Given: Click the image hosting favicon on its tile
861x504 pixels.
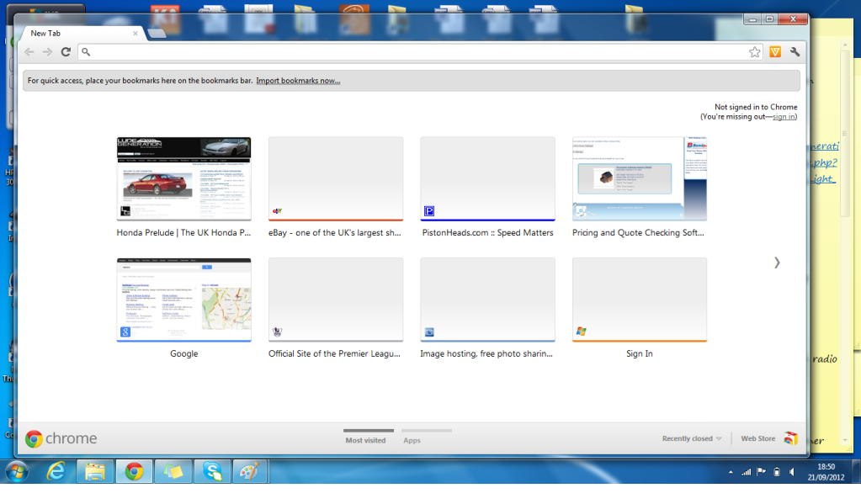Looking at the screenshot, I should coord(429,332).
